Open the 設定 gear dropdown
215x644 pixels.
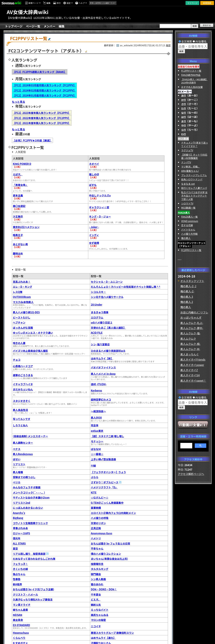[68, 3]
